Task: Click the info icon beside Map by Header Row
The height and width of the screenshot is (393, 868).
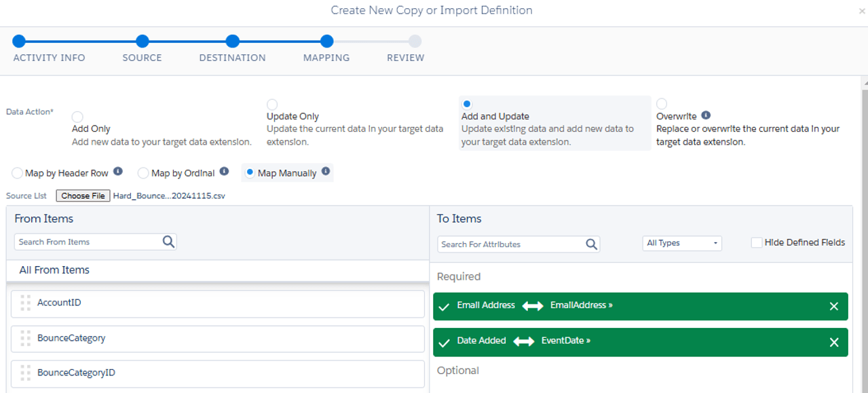Action: (x=118, y=172)
